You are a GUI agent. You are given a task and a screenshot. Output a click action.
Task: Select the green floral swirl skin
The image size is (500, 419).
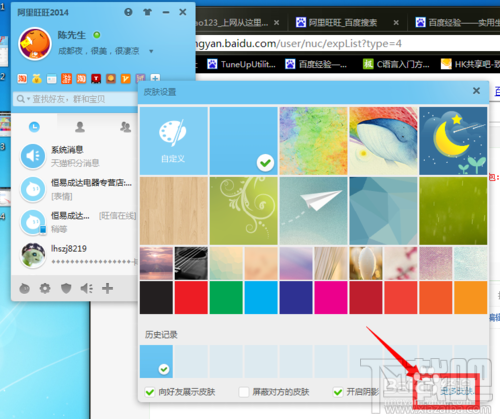tap(244, 211)
